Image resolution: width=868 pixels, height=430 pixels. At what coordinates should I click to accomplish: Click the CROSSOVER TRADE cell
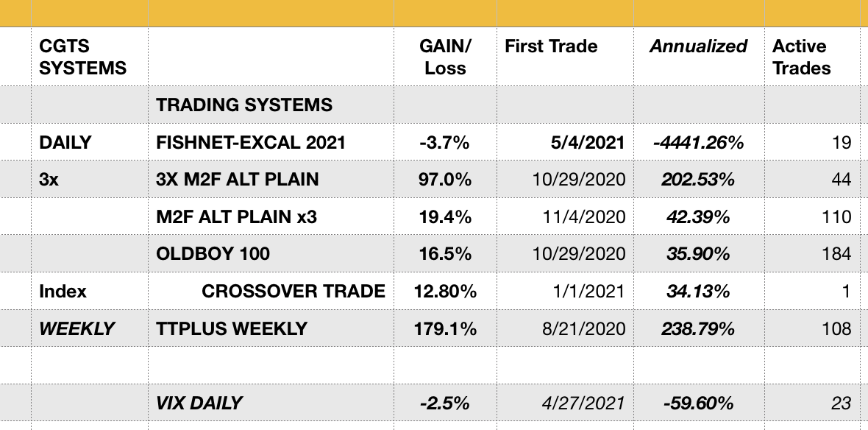pos(293,291)
